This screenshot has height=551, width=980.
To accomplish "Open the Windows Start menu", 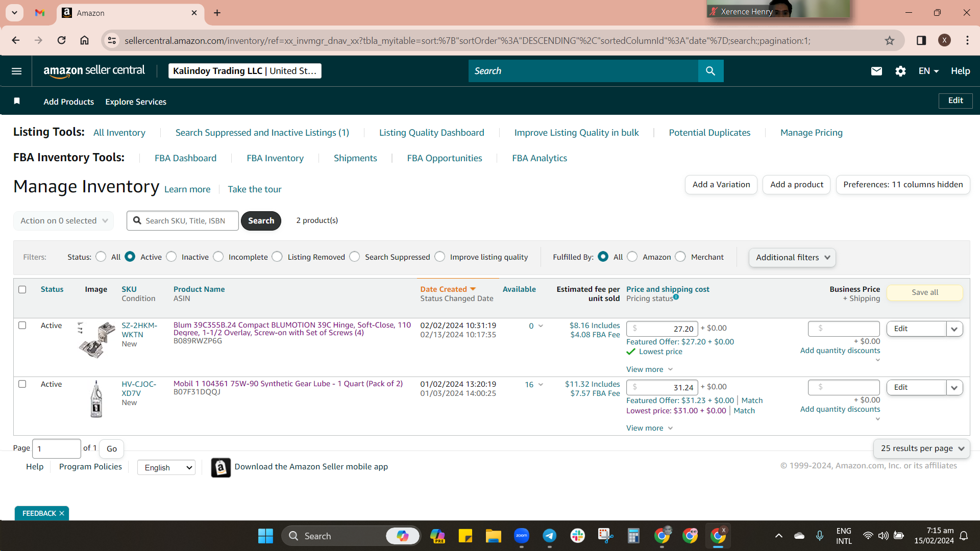I will pos(265,536).
